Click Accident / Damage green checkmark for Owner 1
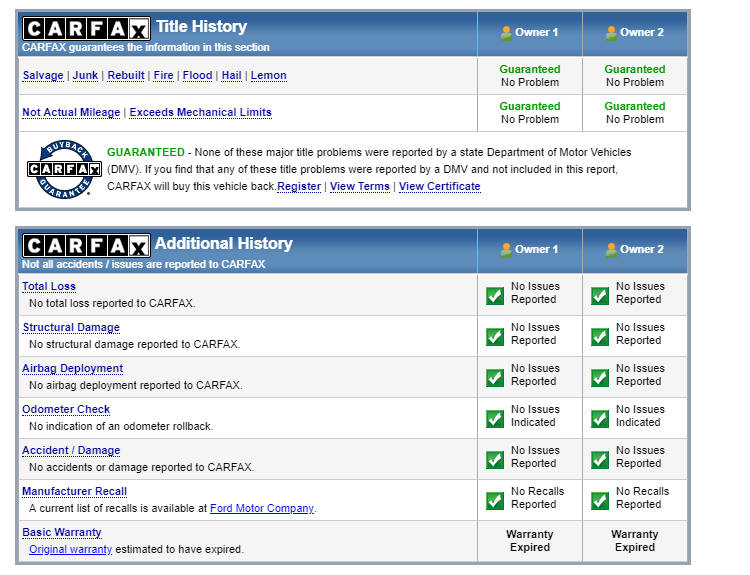This screenshot has height=575, width=750. (x=495, y=460)
